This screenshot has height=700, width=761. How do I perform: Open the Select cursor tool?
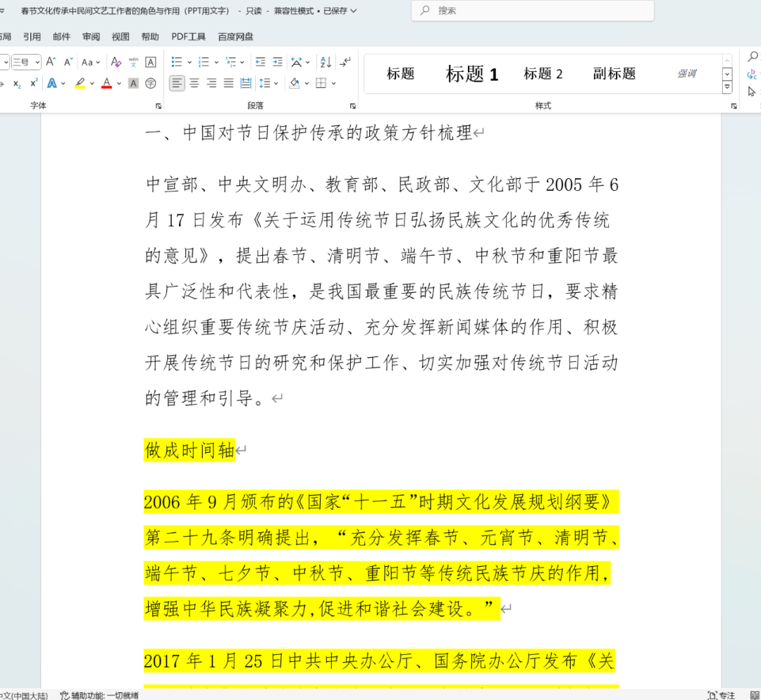[753, 92]
